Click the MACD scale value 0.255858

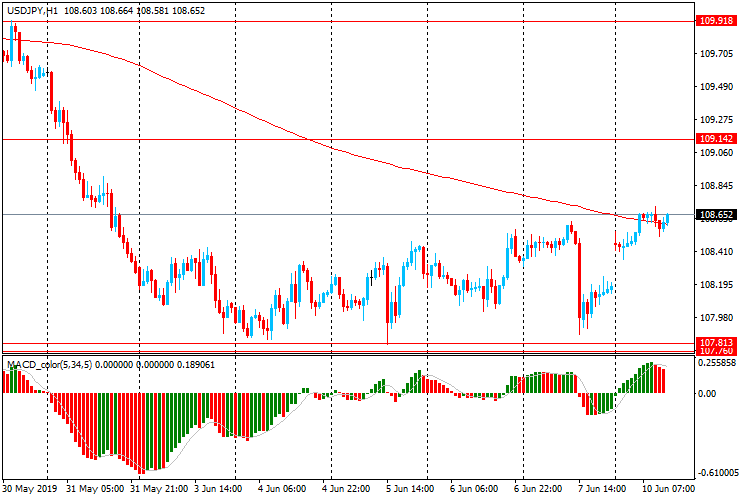tap(718, 363)
